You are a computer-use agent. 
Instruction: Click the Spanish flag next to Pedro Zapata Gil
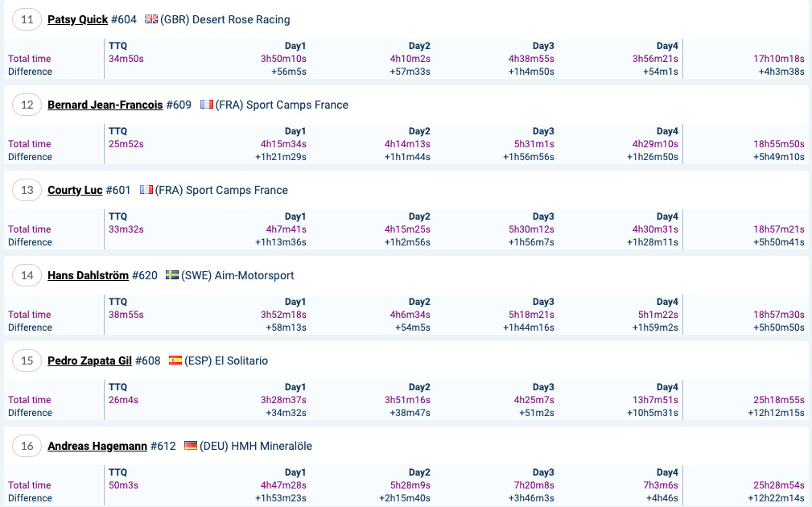click(x=175, y=361)
